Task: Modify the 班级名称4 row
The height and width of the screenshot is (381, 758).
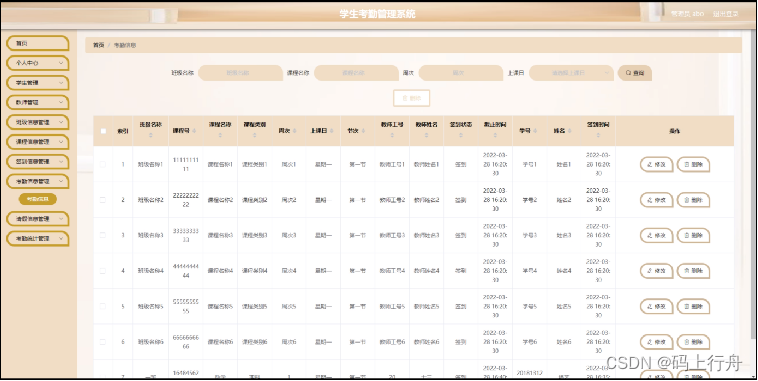Action: [656, 271]
